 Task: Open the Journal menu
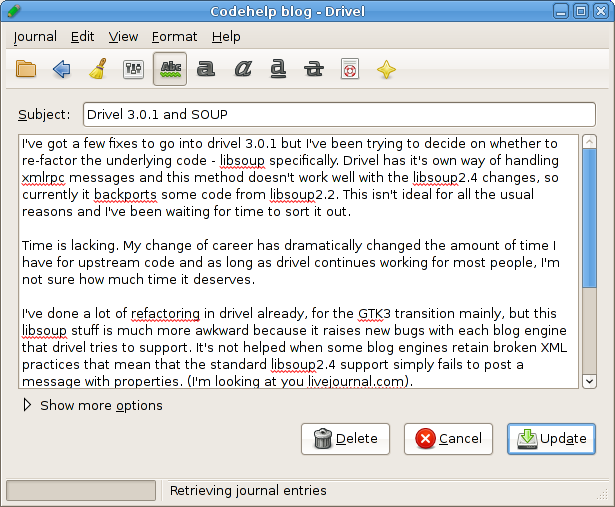35,37
